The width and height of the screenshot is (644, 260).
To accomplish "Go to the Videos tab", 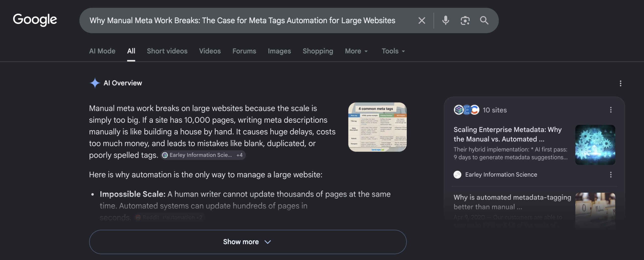I will [x=210, y=51].
